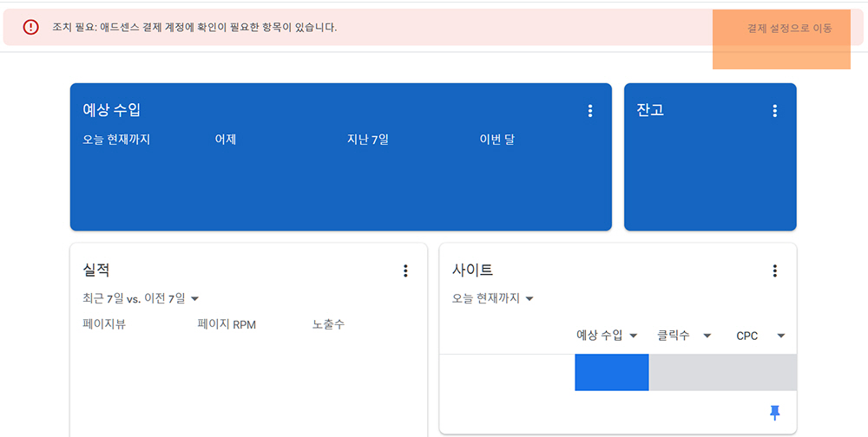Select 지난 7일 earnings label
The width and height of the screenshot is (868, 437).
(367, 140)
